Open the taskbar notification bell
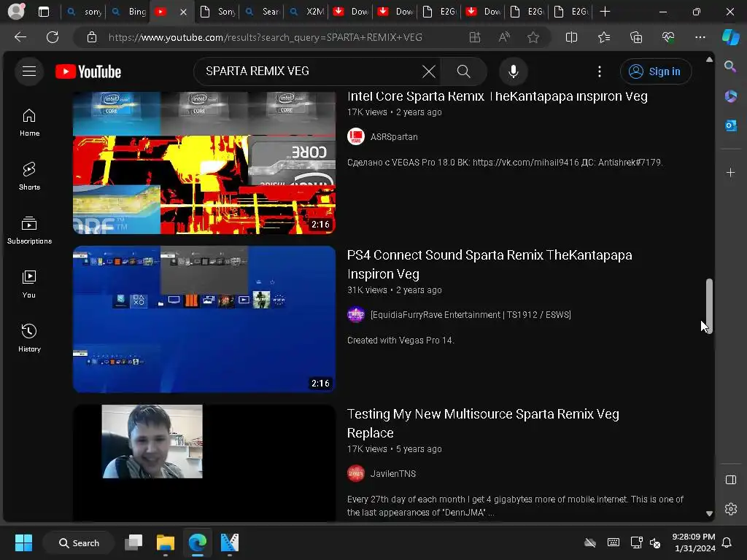Image resolution: width=747 pixels, height=560 pixels. (x=727, y=542)
